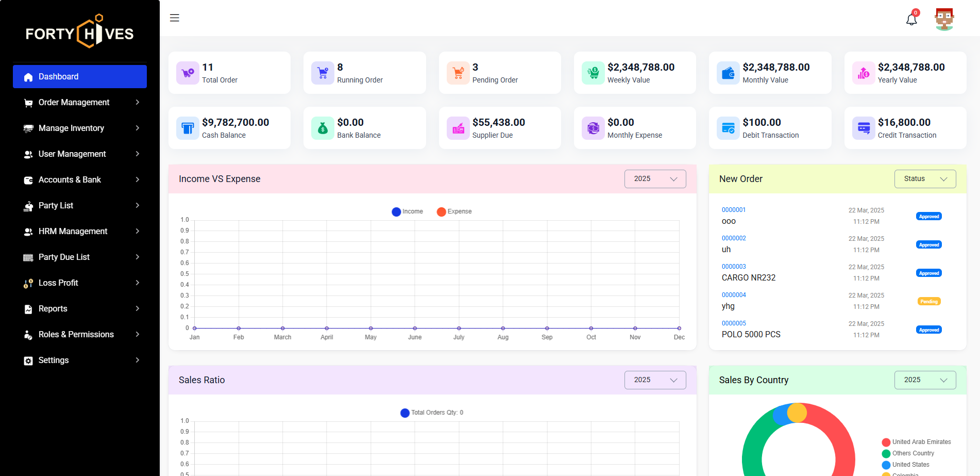Click the July data point on chart

point(459,328)
